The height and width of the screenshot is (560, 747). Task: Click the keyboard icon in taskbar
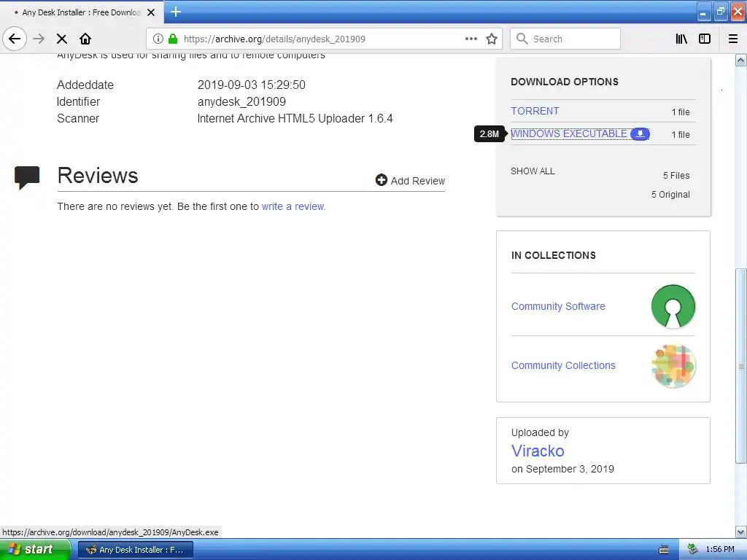(x=664, y=550)
